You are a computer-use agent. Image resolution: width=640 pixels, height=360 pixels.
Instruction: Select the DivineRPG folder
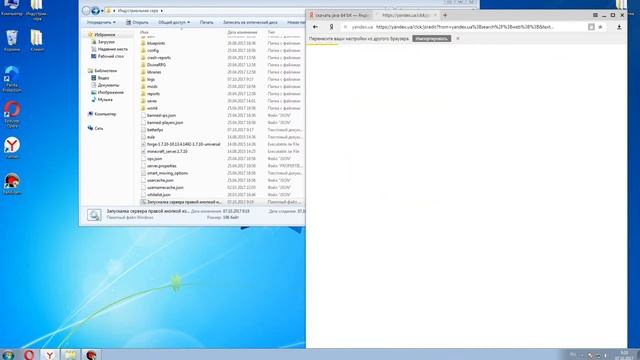[156, 65]
